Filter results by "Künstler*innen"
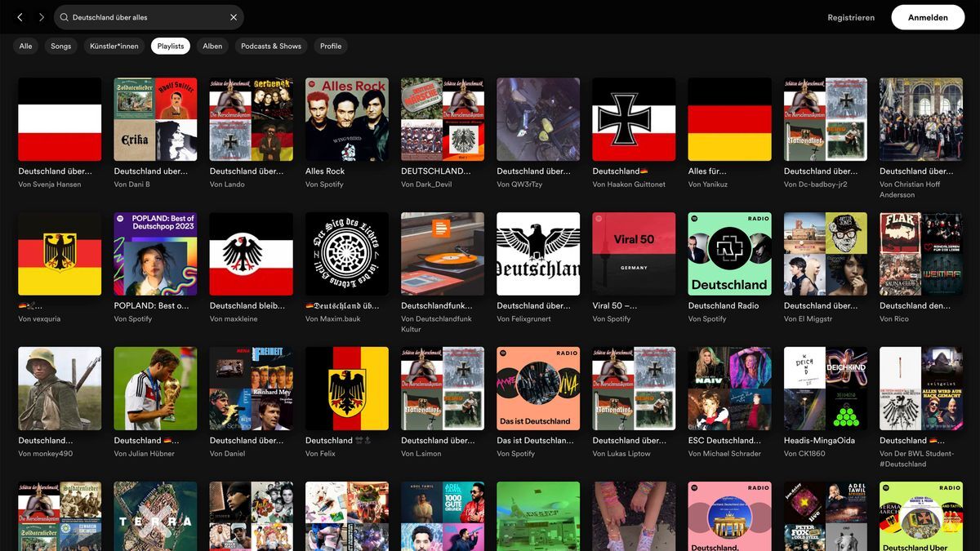Screen dimensions: 980x551 pos(114,47)
